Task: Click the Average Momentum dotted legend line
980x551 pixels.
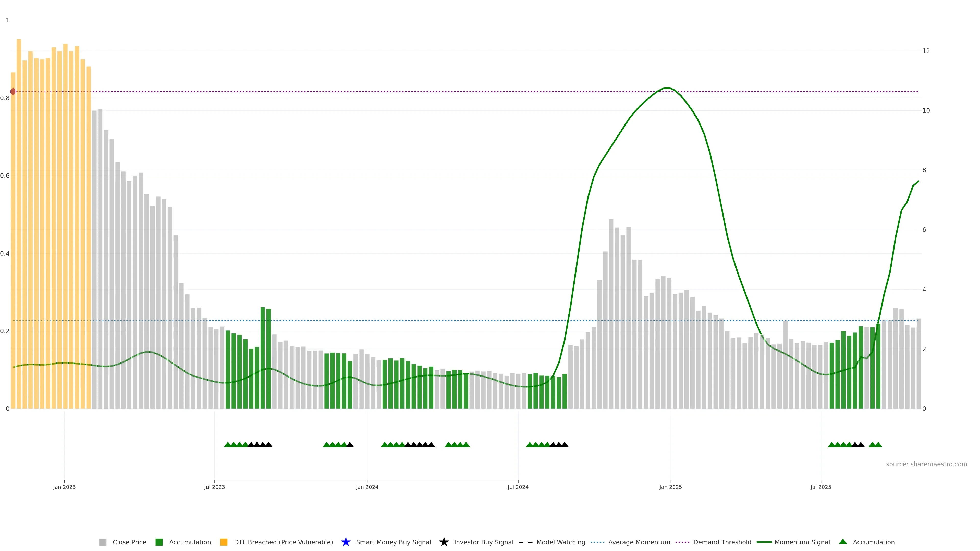Action: [597, 542]
